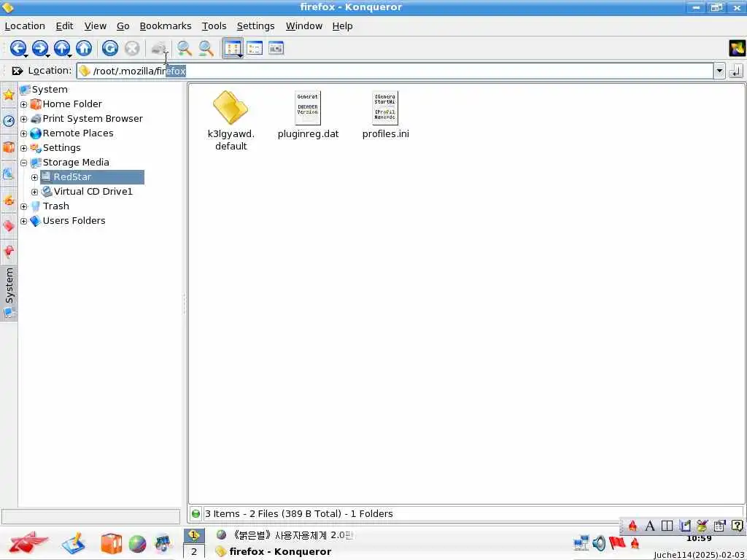
Task: Expand the Virtual CD Drive1 node
Action: pyautogui.click(x=34, y=192)
